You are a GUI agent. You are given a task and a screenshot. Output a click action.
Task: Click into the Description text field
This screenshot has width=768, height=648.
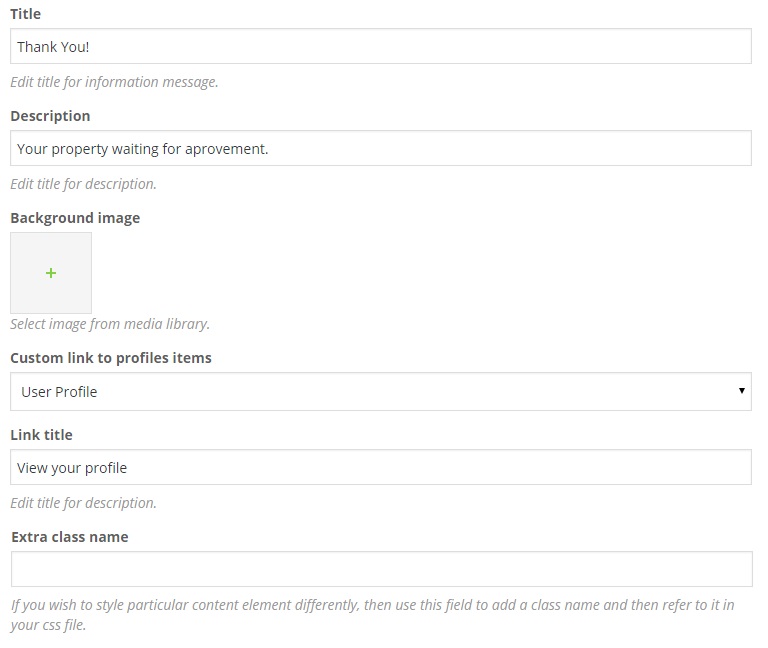[380, 149]
